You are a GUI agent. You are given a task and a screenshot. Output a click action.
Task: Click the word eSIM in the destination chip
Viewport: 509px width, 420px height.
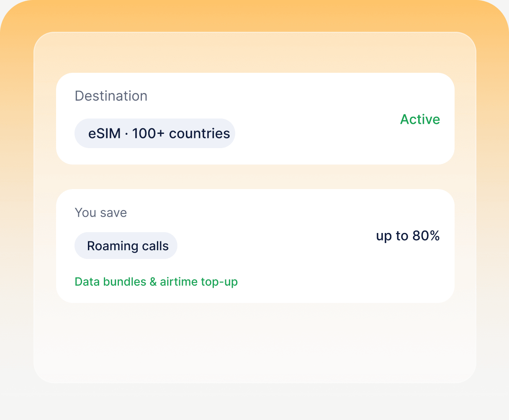coord(104,133)
